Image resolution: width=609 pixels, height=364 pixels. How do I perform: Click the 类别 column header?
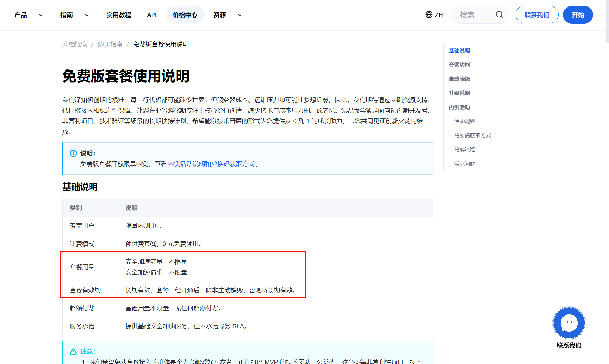90,208
